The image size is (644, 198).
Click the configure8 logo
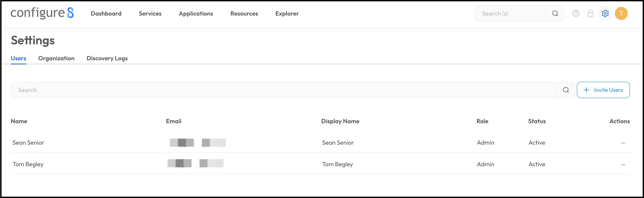tap(42, 13)
